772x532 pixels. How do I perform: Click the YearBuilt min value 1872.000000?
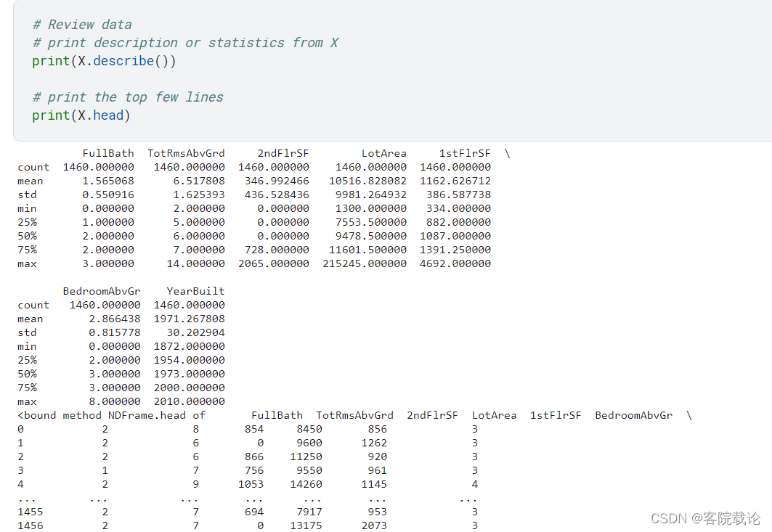pos(190,346)
